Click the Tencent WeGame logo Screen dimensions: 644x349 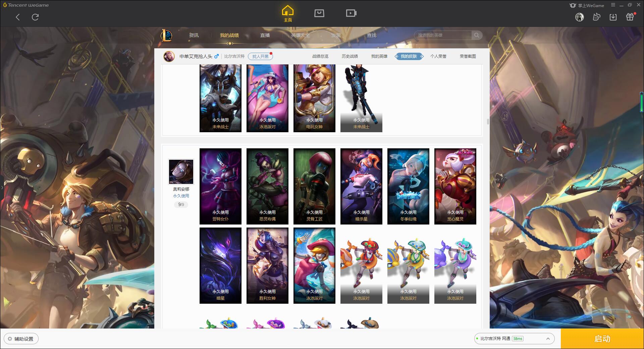coord(26,5)
